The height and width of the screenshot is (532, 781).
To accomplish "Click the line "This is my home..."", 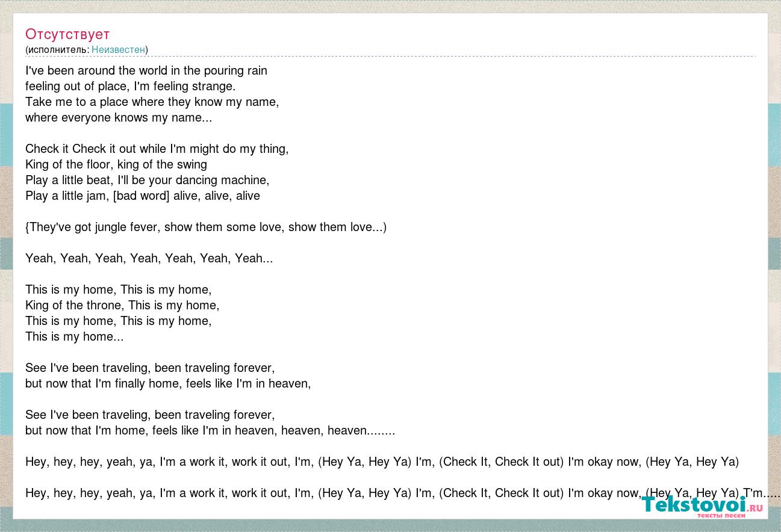I will point(75,336).
